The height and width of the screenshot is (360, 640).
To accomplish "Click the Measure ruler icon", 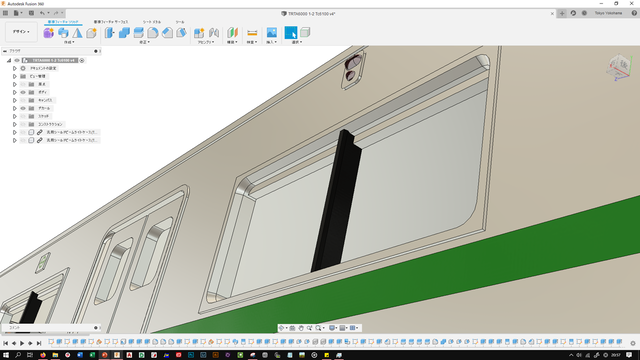I will click(x=252, y=33).
